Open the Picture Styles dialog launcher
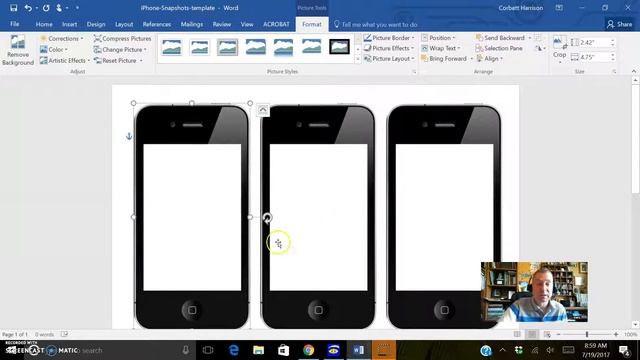 click(414, 71)
